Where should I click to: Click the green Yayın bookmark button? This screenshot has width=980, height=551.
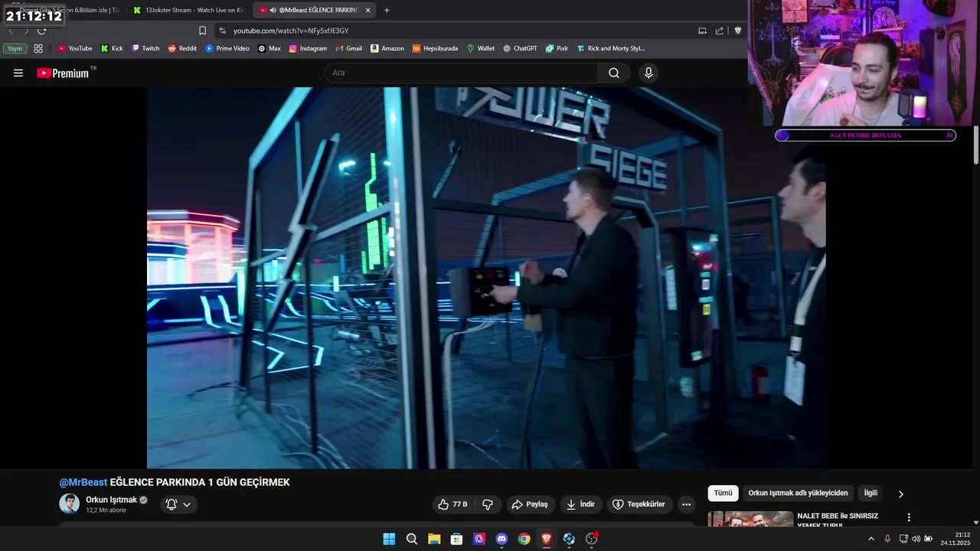pyautogui.click(x=15, y=48)
